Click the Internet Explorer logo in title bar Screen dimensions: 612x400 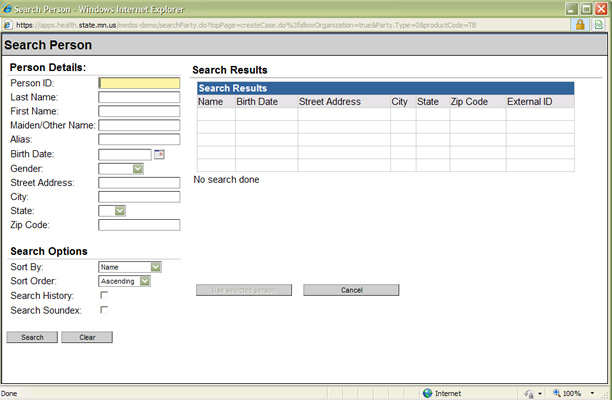(7, 9)
